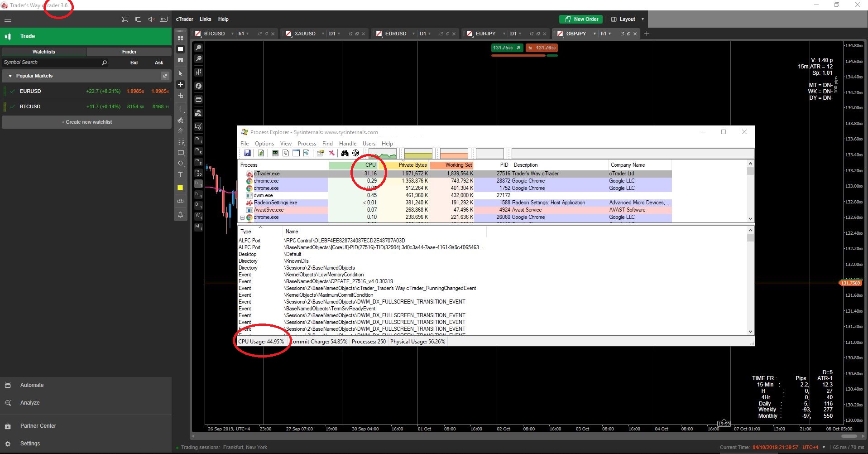Screen dimensions: 868x454
Task: Collapse the Popular Markets watchlist
Action: pos(10,76)
